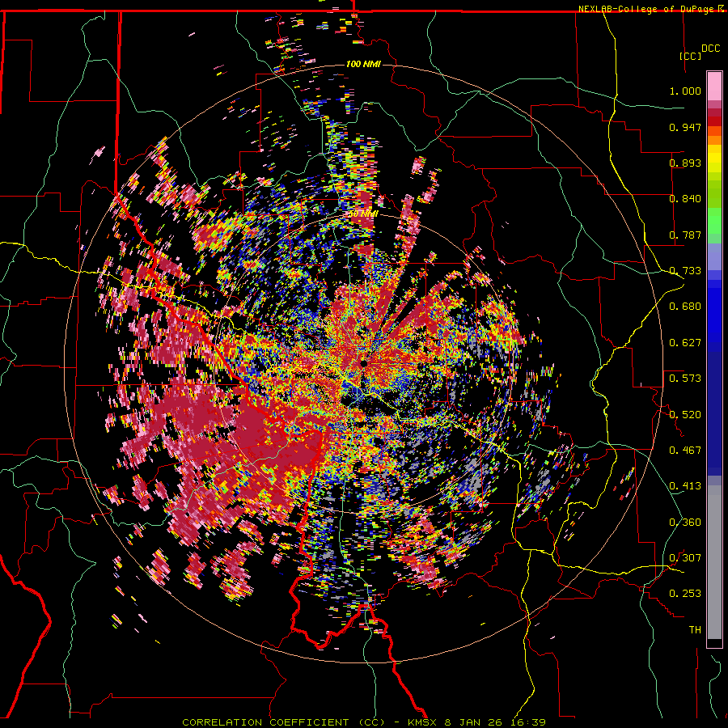Select the 0.840 legend value
728x728 pixels.
tap(685, 199)
